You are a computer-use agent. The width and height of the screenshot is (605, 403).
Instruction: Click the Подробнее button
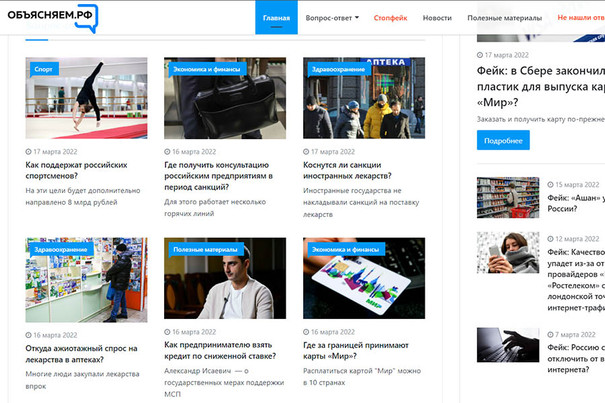coord(503,141)
